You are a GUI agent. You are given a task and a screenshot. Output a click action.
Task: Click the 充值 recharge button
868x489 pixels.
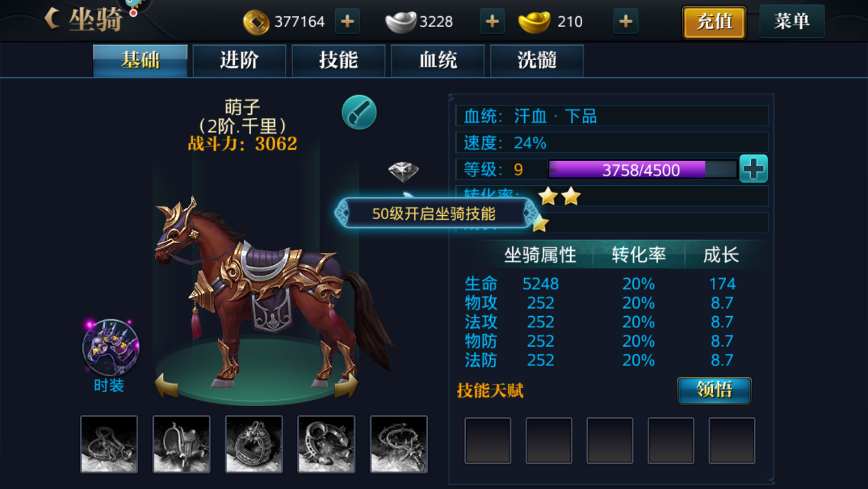coord(714,22)
